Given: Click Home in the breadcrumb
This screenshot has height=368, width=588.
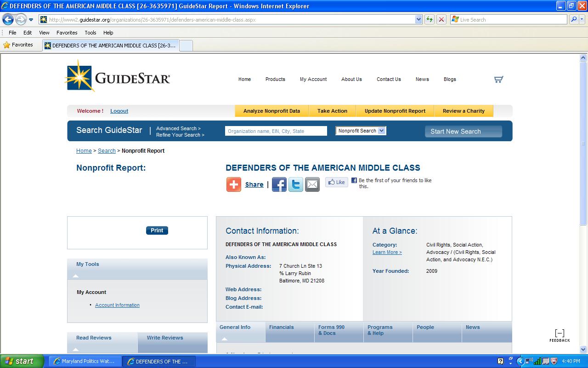Looking at the screenshot, I should coord(84,150).
